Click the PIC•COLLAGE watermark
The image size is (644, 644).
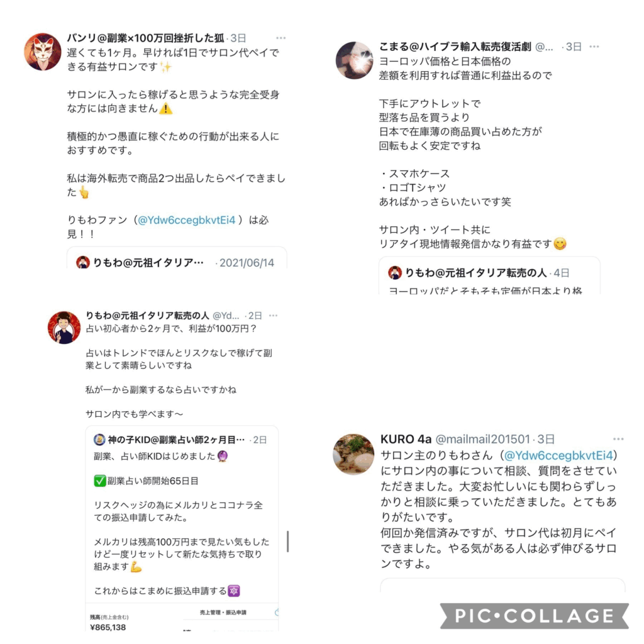(535, 616)
